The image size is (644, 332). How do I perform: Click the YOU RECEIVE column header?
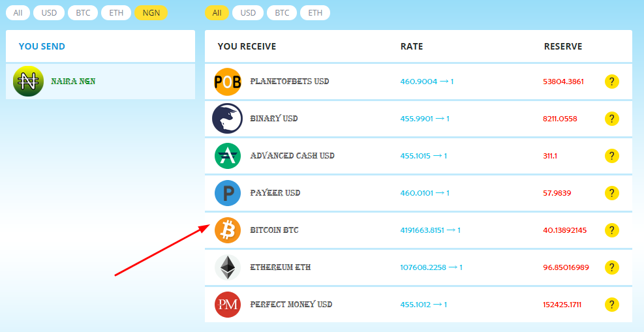247,46
